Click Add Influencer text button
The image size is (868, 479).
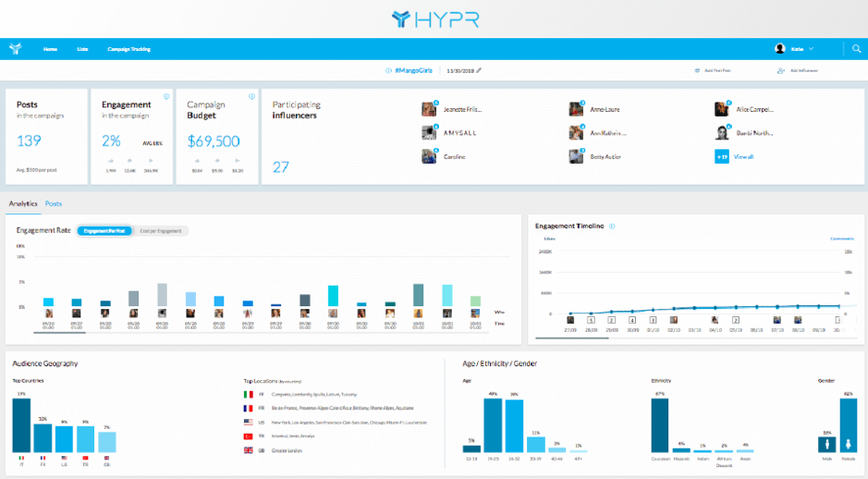(x=804, y=71)
